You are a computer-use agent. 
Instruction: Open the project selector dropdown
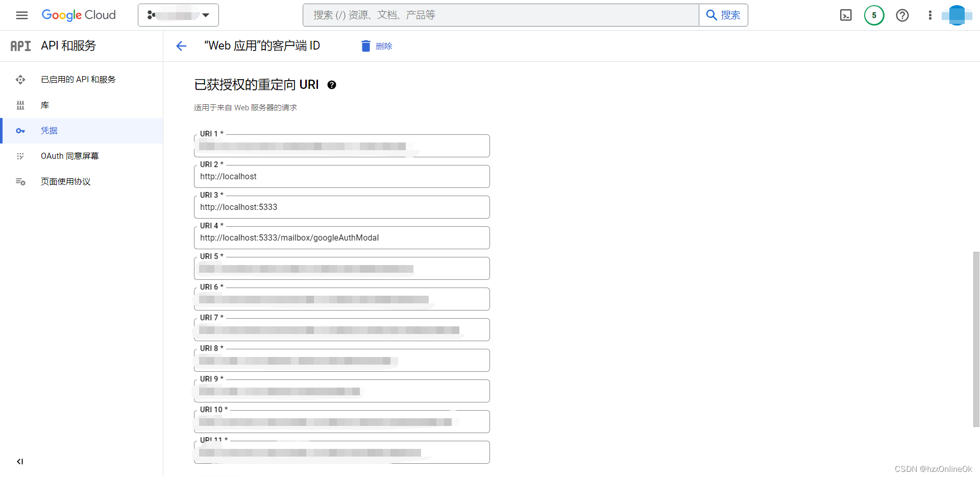(178, 15)
